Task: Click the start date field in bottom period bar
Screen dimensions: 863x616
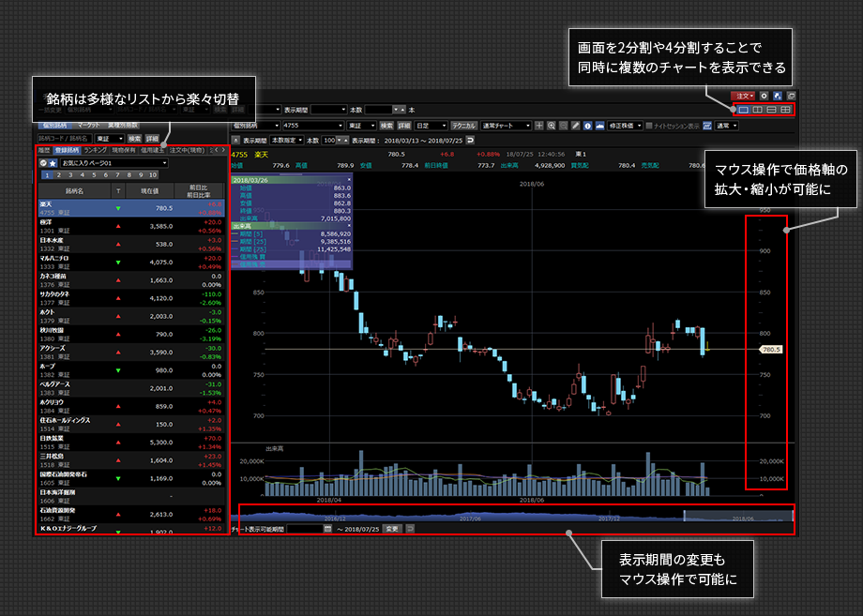Action: 304,529
